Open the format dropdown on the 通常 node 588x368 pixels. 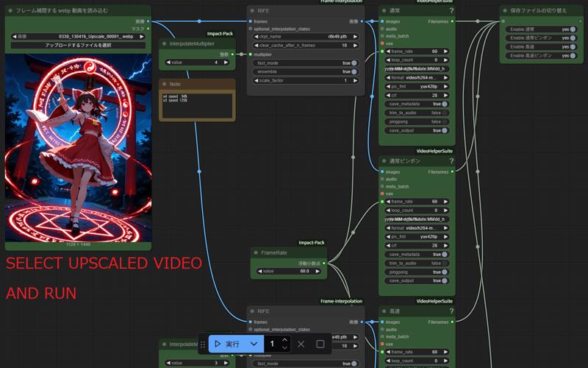417,78
